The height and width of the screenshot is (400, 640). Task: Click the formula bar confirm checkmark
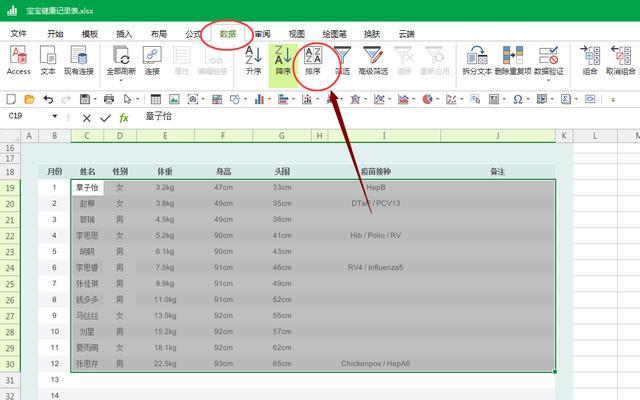[105, 117]
